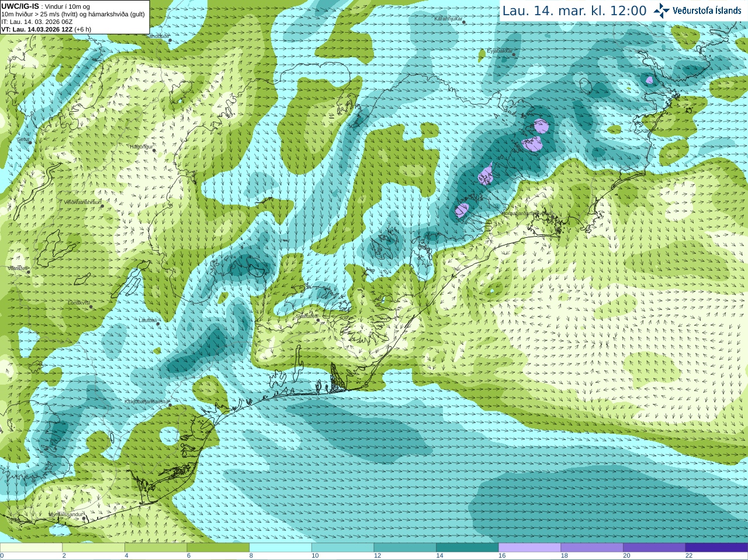Click the 'IT: Lau. 14. 03. 2026 06Z' line

point(37,22)
